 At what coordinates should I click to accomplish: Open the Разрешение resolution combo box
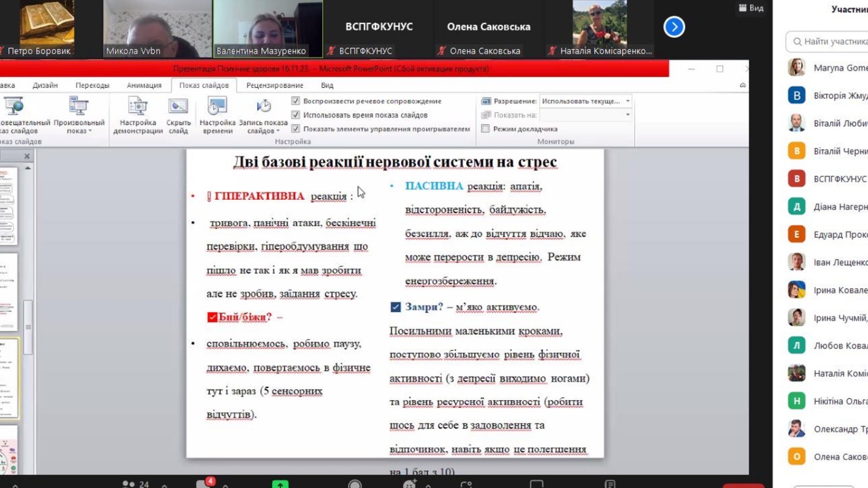tap(585, 101)
